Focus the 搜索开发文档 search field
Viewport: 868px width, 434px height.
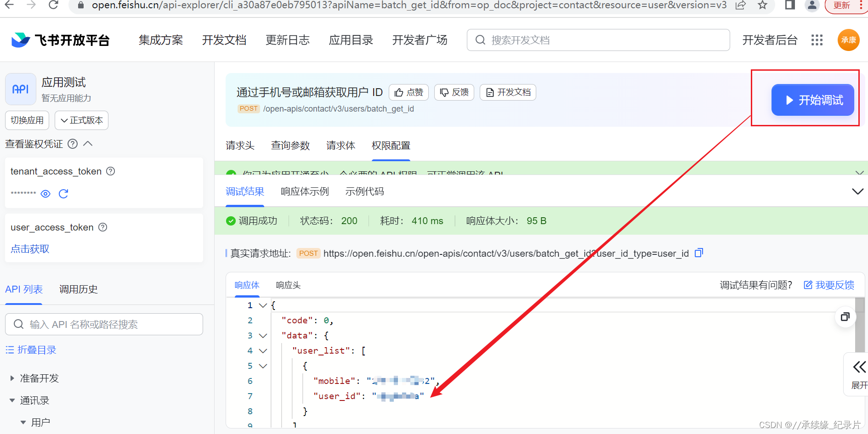click(x=598, y=40)
